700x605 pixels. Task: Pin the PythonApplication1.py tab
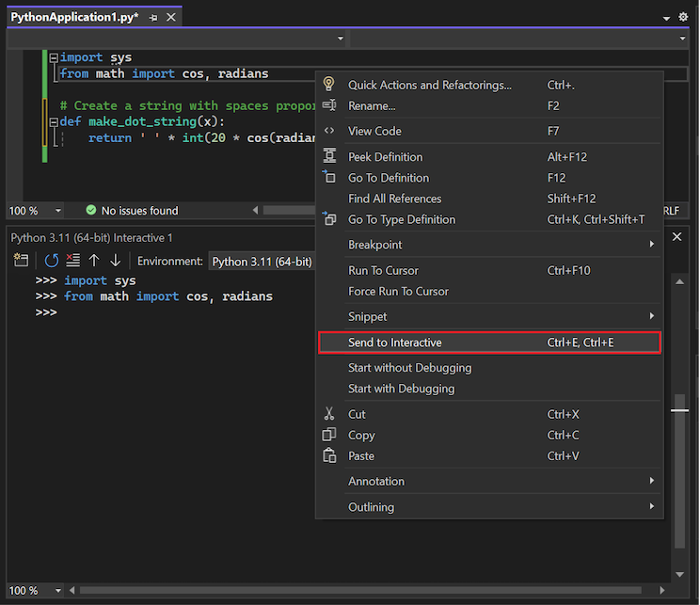click(153, 17)
